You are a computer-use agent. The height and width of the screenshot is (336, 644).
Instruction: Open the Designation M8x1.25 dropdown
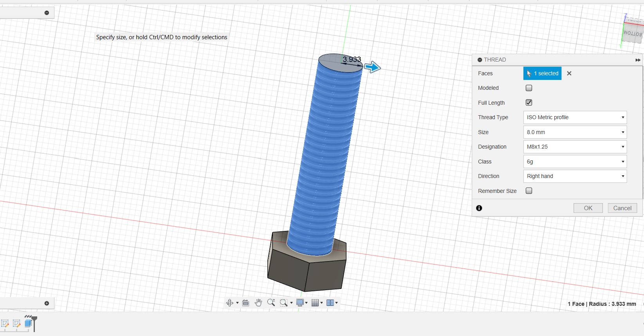point(575,147)
